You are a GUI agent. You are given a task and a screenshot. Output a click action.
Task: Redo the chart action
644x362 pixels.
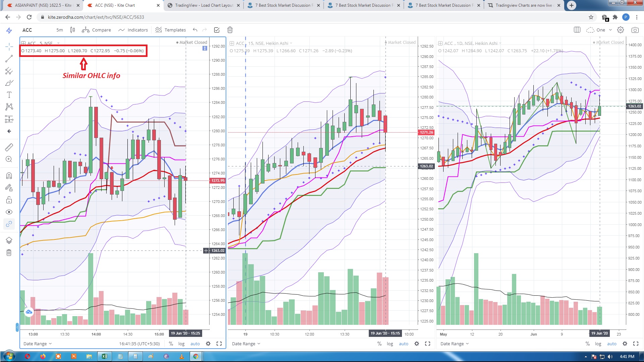click(x=205, y=30)
